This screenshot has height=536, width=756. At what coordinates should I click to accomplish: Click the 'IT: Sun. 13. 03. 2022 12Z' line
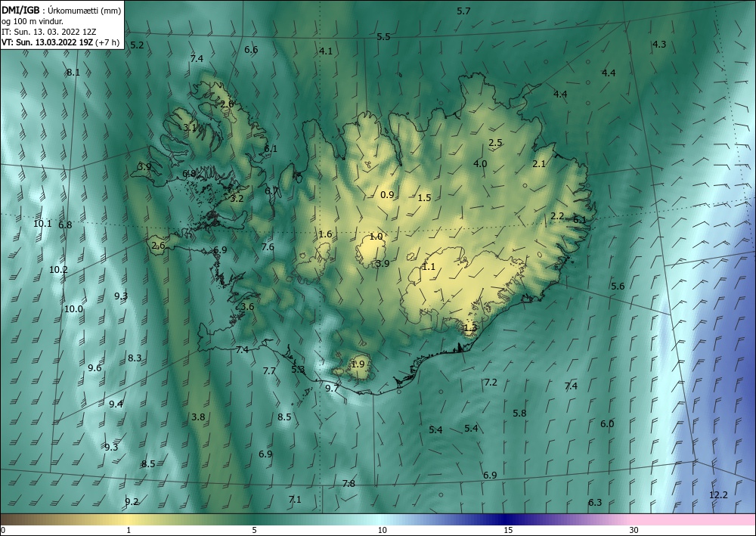pos(48,32)
